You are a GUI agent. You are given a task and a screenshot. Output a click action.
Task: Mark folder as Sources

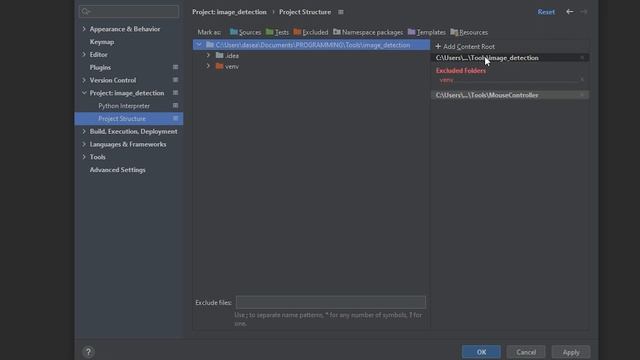click(x=245, y=32)
